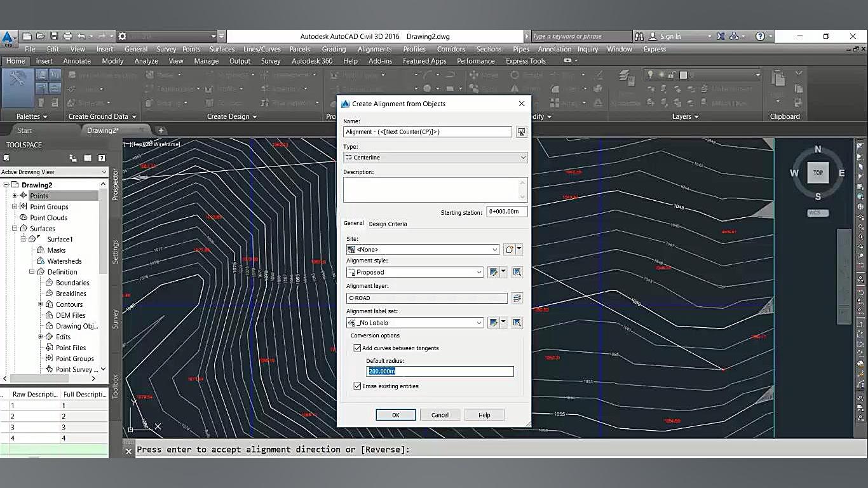Switch to the Design Criteria tab
868x488 pixels.
(388, 224)
